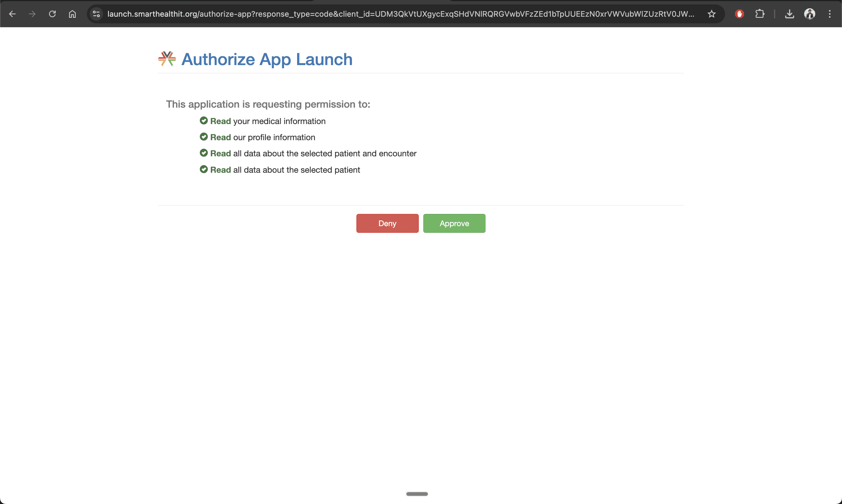Open the browser home page
Viewport: 842px width, 504px height.
[72, 14]
